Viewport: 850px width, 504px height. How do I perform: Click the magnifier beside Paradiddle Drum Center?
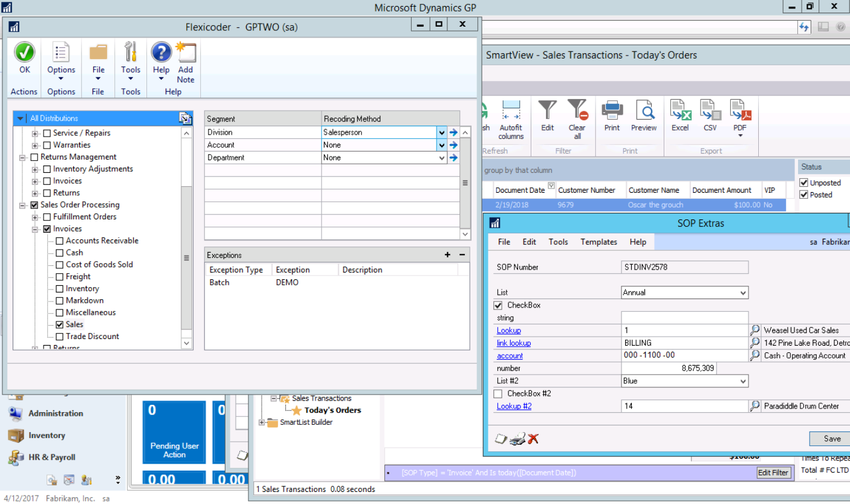[x=754, y=406]
